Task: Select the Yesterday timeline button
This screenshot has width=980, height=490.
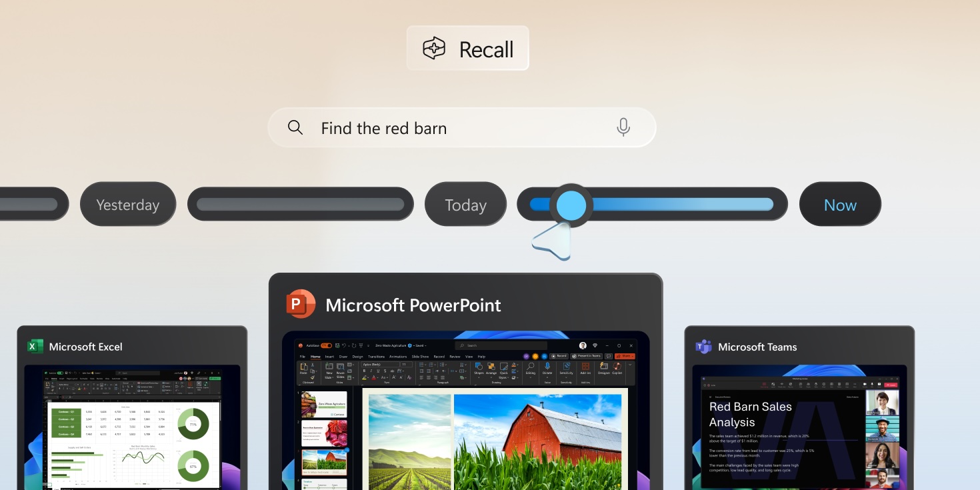Action: pyautogui.click(x=128, y=205)
